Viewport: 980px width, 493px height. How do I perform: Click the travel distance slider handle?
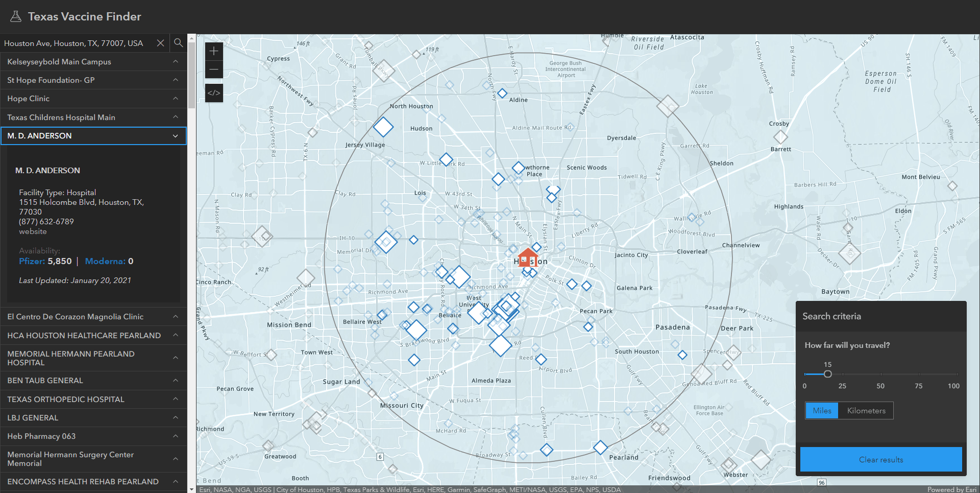coord(827,374)
